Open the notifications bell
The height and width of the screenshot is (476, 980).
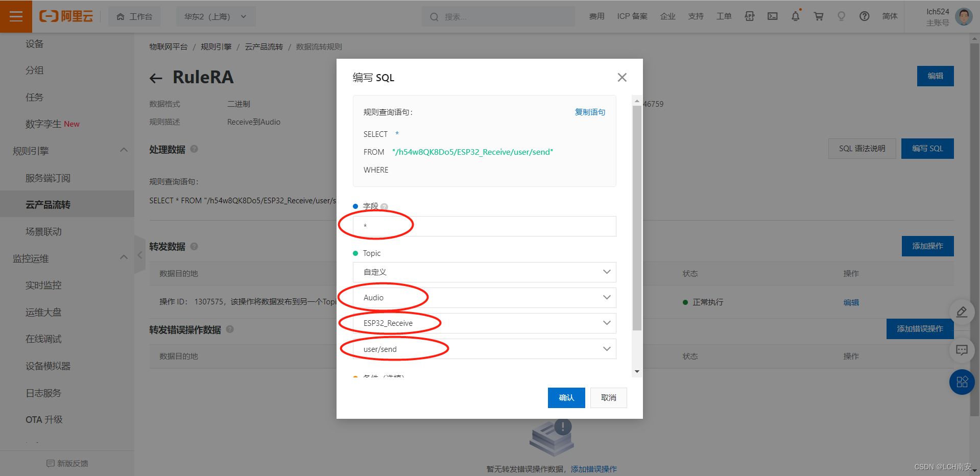pos(796,16)
